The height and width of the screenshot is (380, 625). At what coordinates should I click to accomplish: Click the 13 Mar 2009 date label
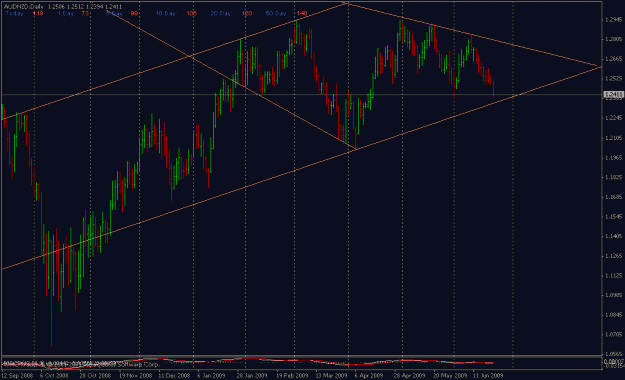[x=331, y=376]
